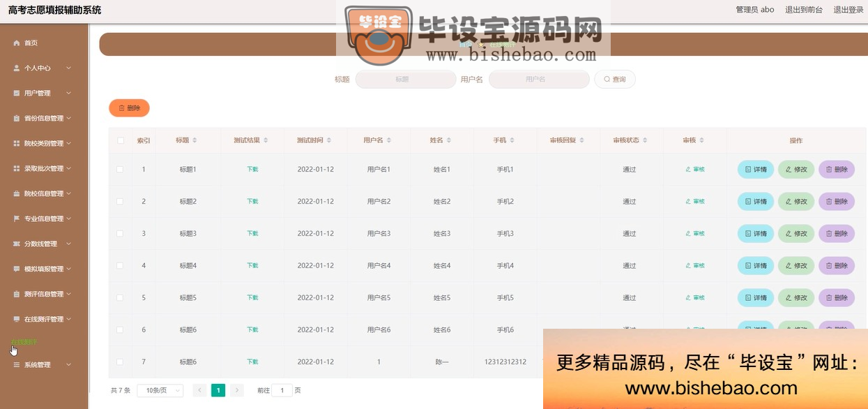Click the 专业信息管理 flag icon
Viewport: 868px width, 409px height.
tap(17, 219)
